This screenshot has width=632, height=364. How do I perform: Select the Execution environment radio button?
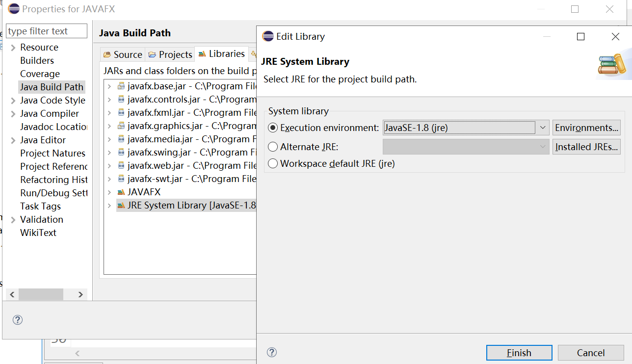tap(273, 127)
